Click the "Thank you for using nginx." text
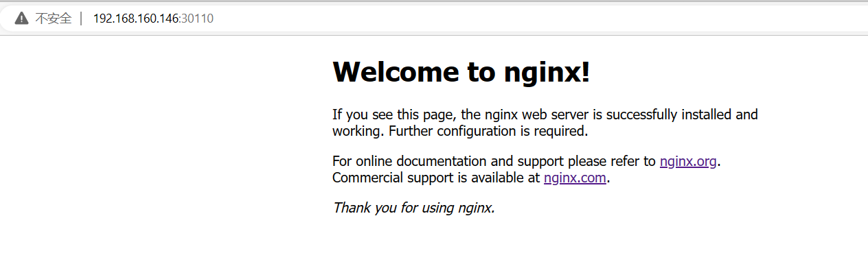868x264 pixels. (413, 207)
